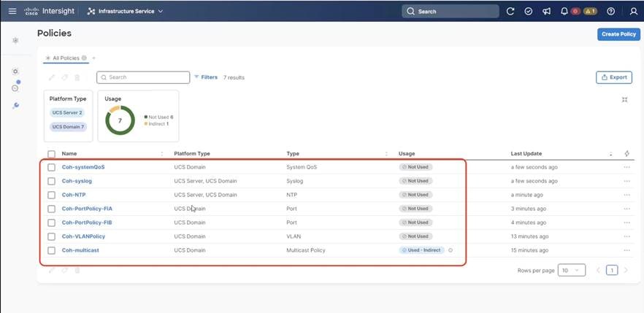644x313 pixels.
Task: Open actions menu for Coh-syslog row
Action: point(626,181)
